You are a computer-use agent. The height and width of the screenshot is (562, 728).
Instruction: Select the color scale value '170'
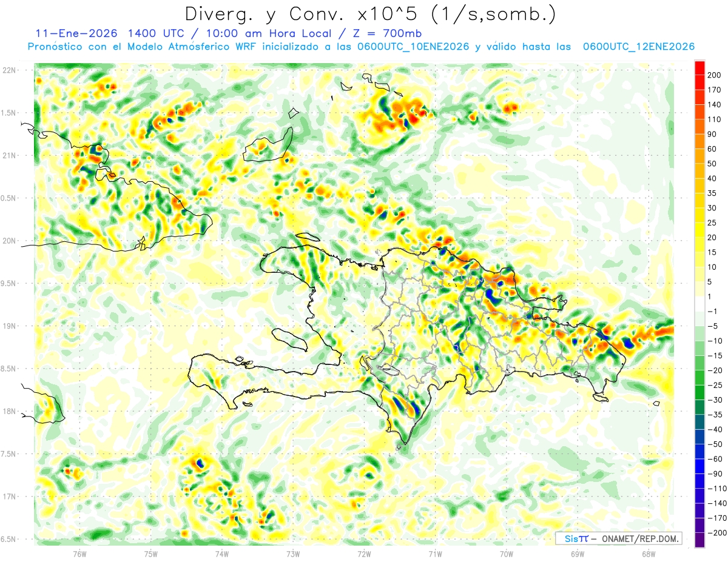pos(714,90)
